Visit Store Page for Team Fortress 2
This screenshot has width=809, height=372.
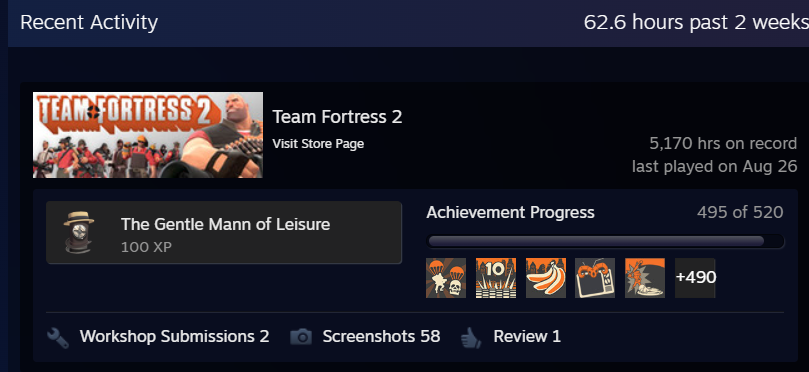click(318, 144)
